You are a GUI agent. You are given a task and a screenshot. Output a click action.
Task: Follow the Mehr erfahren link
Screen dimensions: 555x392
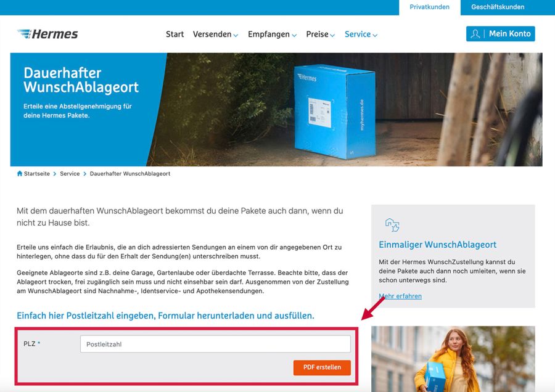[x=400, y=296]
